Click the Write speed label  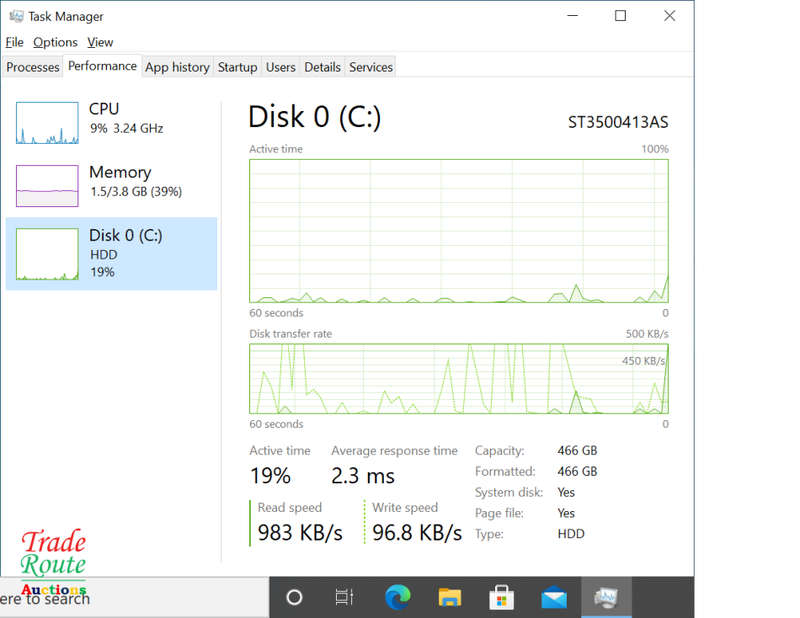405,507
